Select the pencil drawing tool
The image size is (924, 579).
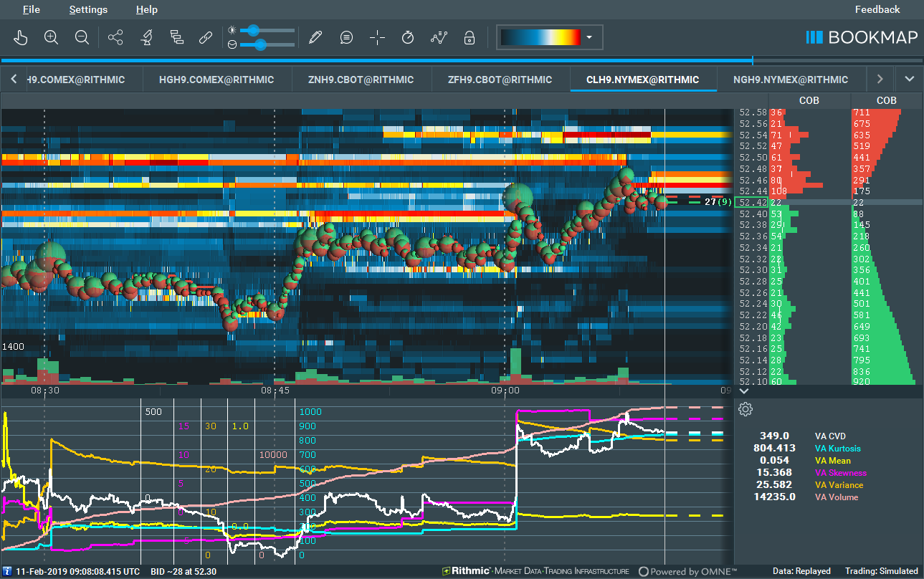pyautogui.click(x=315, y=37)
